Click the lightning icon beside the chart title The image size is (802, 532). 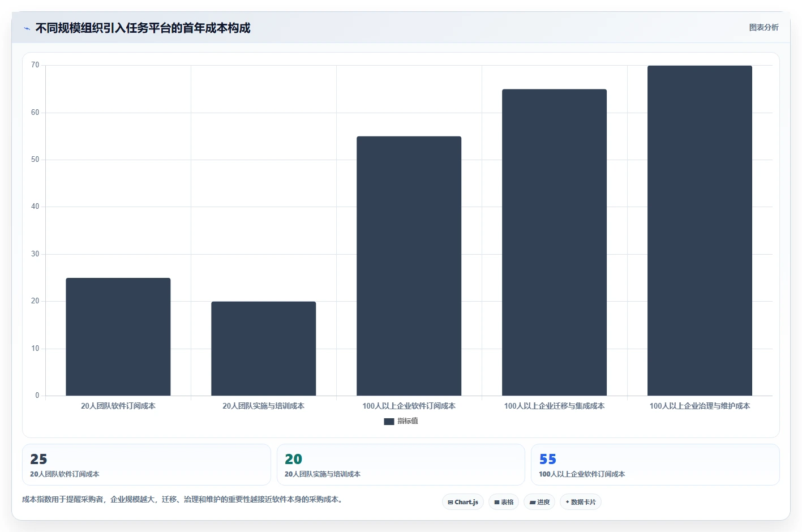(27, 28)
